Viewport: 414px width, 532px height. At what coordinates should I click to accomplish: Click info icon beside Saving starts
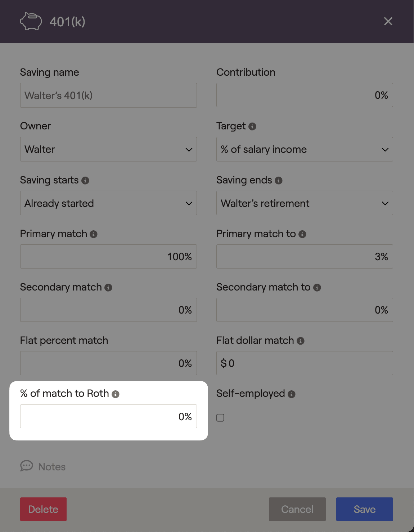pyautogui.click(x=85, y=181)
